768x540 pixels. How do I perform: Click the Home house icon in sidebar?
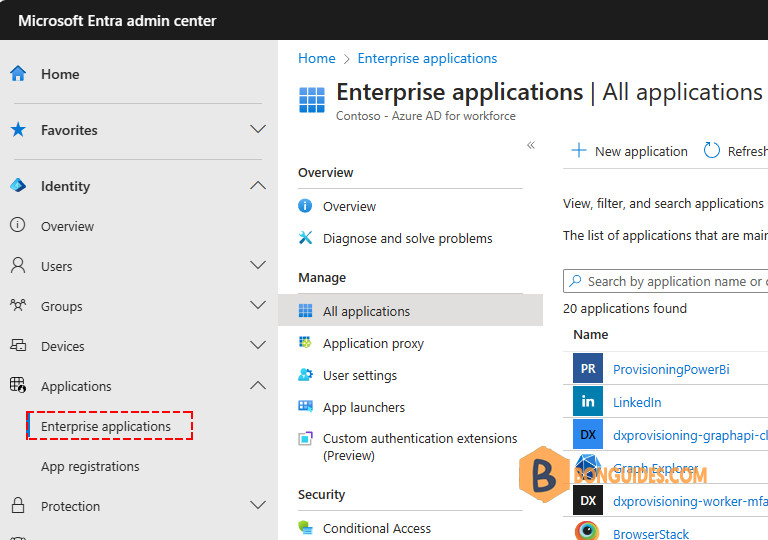(18, 74)
